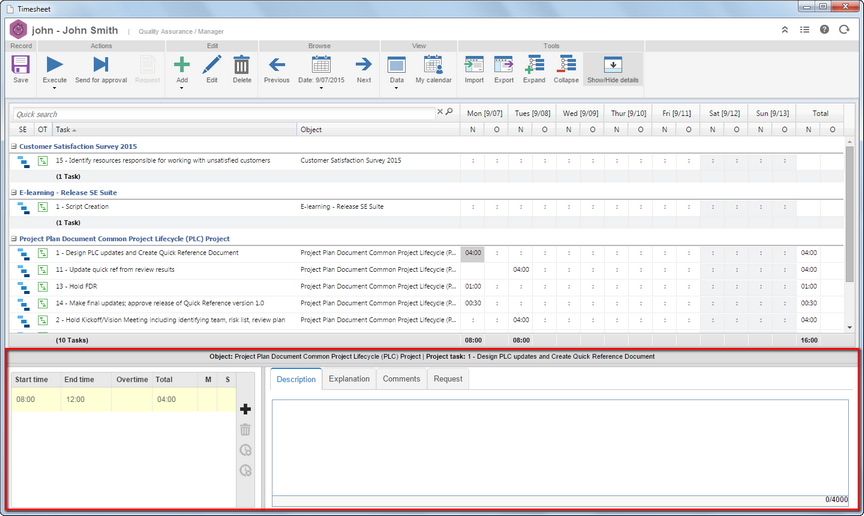This screenshot has height=516, width=864.
Task: Click the Date 9/07/2015 calendar icon
Action: click(321, 65)
